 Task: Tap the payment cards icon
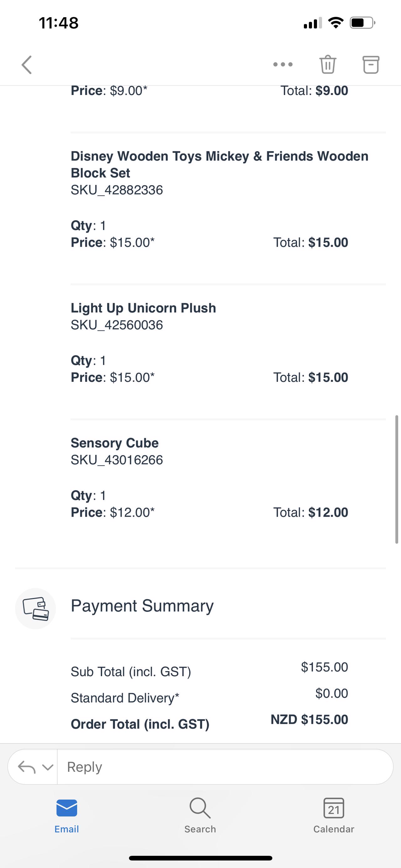[x=35, y=608]
